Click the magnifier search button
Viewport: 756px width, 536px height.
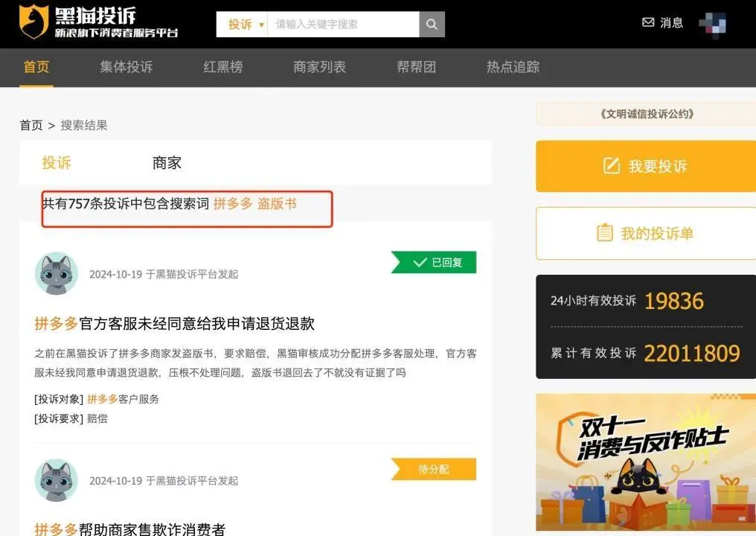tap(432, 24)
